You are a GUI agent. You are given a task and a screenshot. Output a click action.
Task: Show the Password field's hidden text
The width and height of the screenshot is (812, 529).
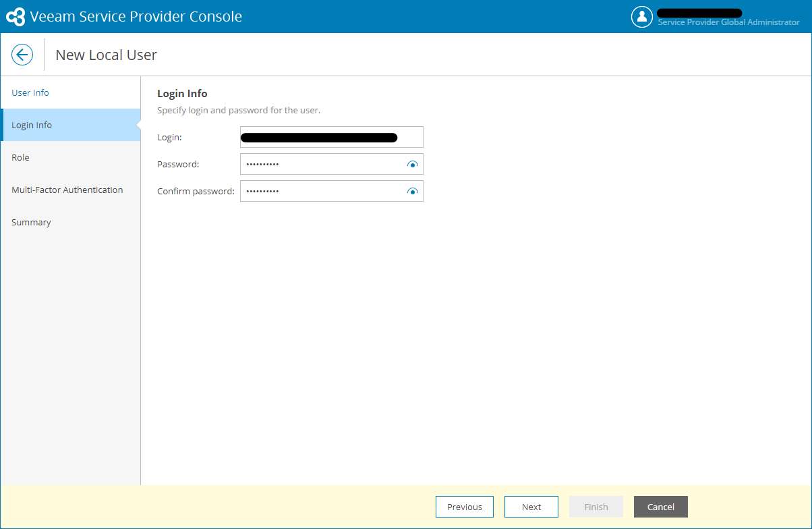[413, 164]
